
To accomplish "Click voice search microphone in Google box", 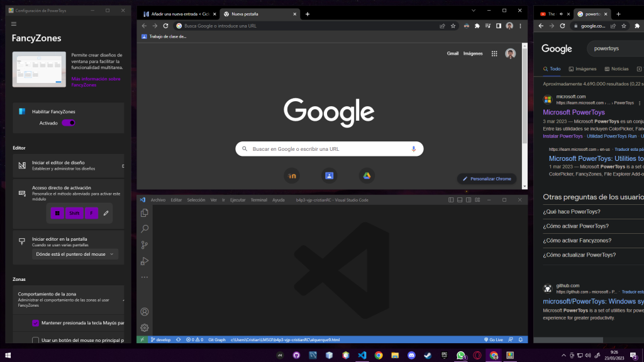I will [x=413, y=149].
